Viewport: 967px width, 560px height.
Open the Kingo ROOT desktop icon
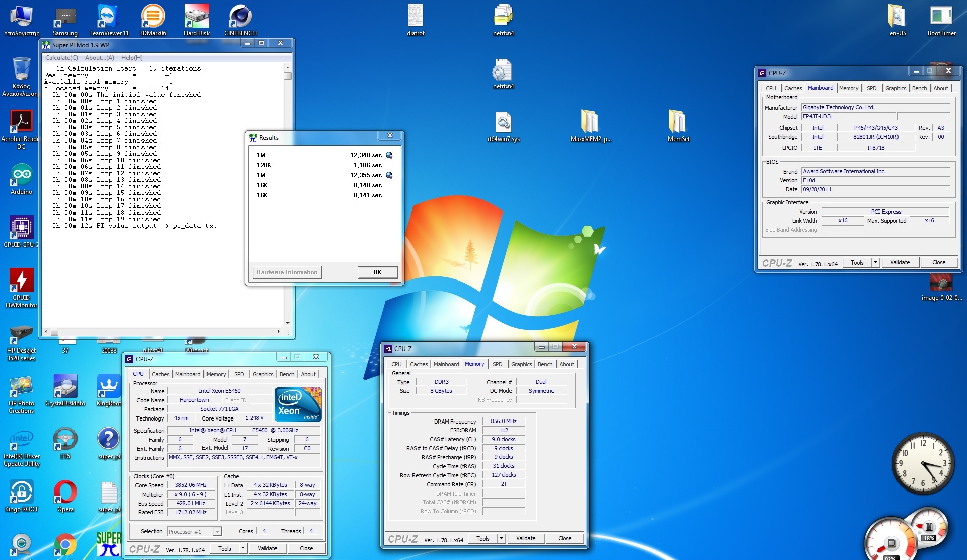pyautogui.click(x=21, y=497)
